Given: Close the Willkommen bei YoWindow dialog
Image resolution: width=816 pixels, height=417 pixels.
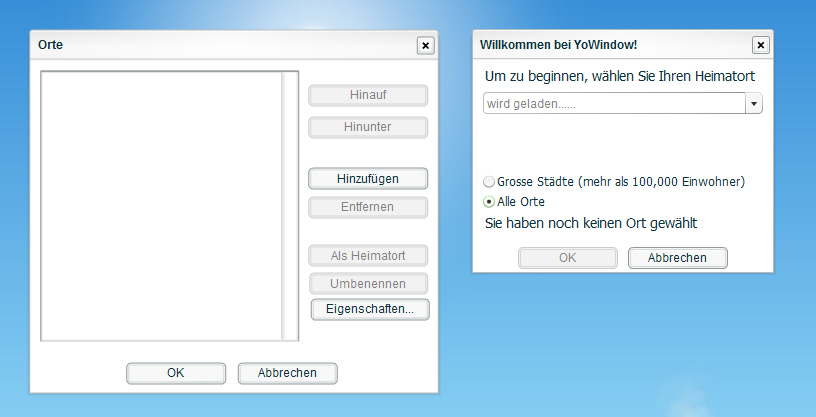Looking at the screenshot, I should click(x=761, y=45).
